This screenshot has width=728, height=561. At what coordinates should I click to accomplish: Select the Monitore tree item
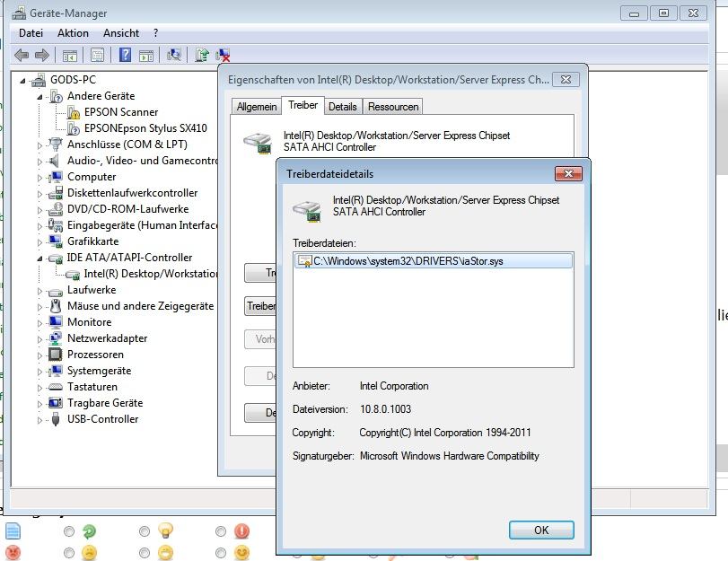pyautogui.click(x=89, y=322)
